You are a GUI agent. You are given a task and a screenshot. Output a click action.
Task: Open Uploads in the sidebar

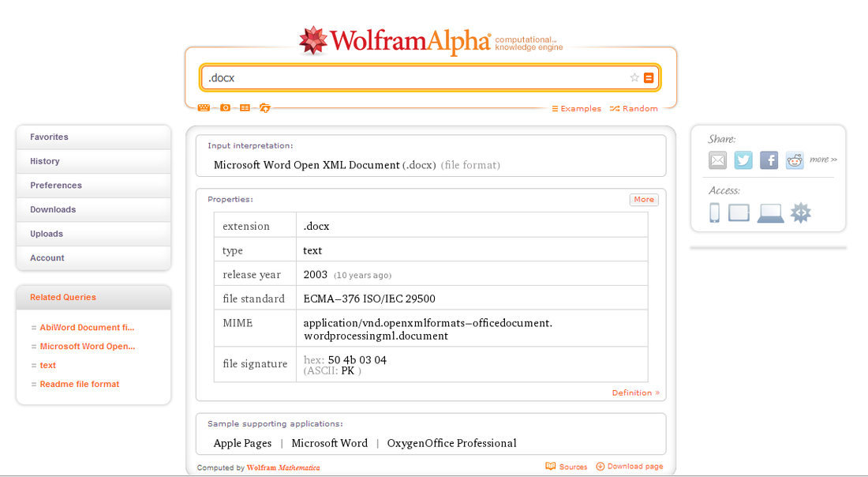pos(94,234)
